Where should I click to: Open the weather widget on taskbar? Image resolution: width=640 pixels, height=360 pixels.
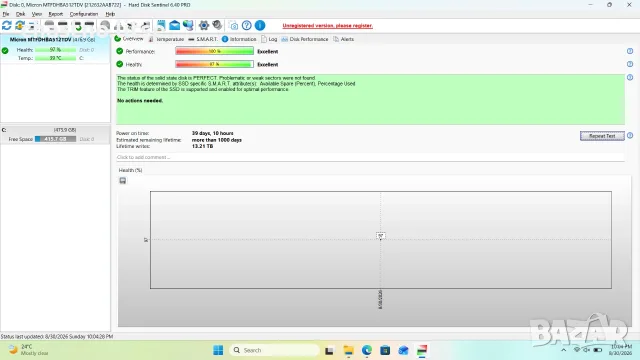point(29,350)
